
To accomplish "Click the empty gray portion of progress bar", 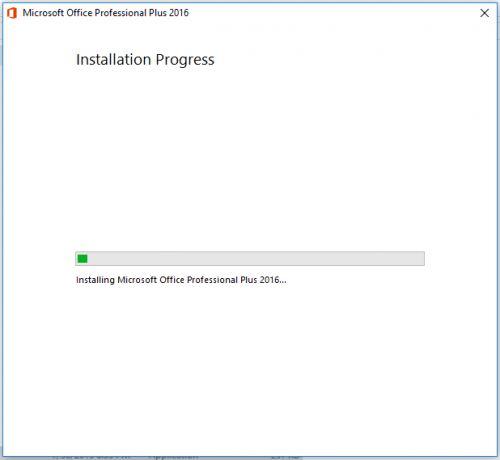I will click(256, 259).
